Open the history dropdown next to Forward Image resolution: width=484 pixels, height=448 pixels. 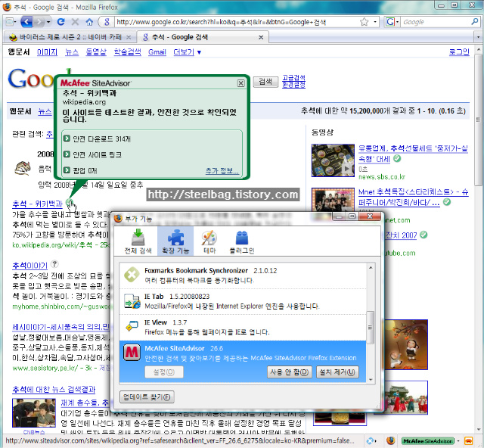48,22
